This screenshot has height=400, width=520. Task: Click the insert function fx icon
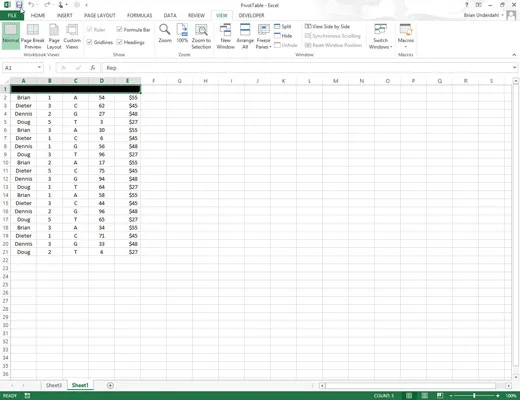click(93, 68)
